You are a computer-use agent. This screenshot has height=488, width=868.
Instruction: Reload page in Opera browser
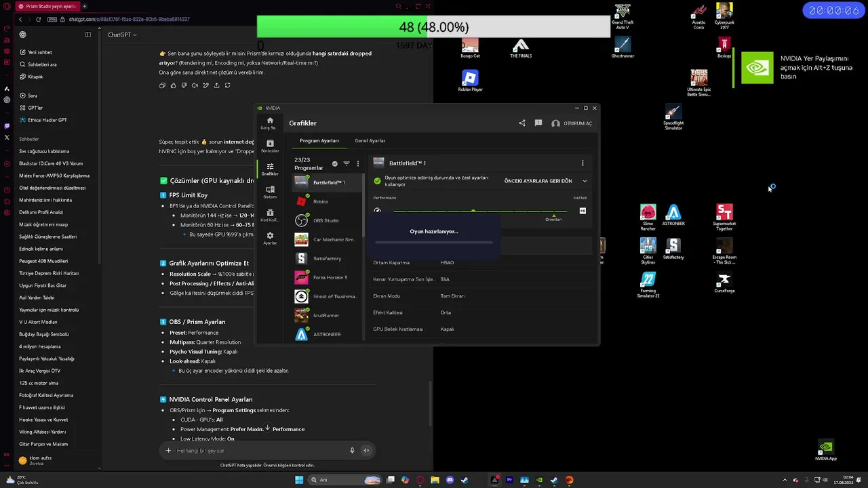(39, 19)
